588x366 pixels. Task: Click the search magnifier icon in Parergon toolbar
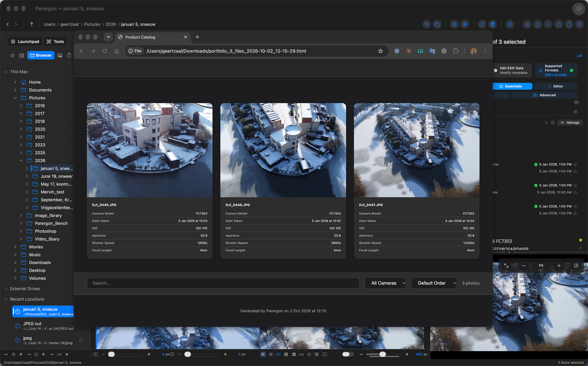(427, 24)
